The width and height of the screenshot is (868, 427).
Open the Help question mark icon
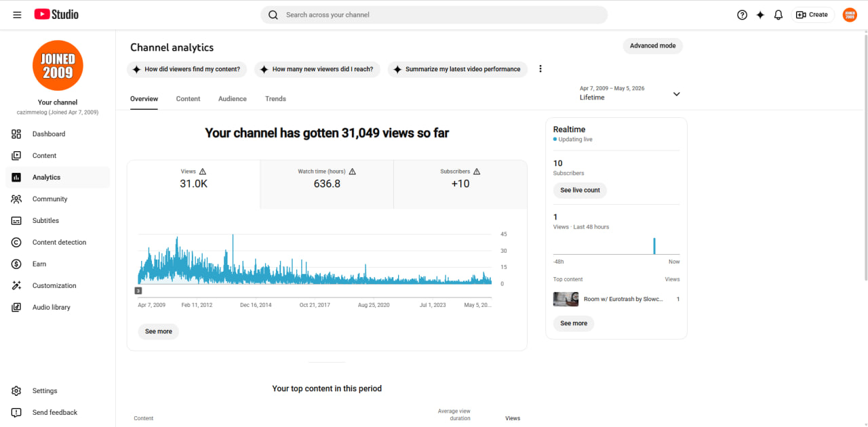[742, 15]
